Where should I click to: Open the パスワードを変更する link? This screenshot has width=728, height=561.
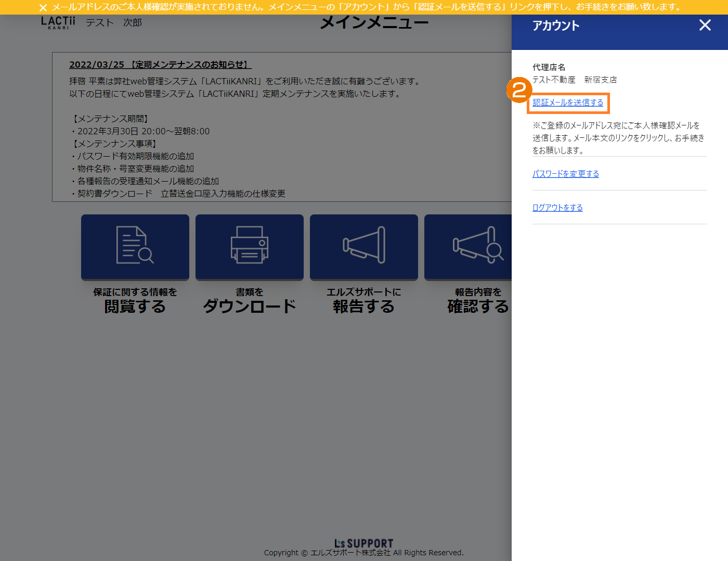pos(565,174)
